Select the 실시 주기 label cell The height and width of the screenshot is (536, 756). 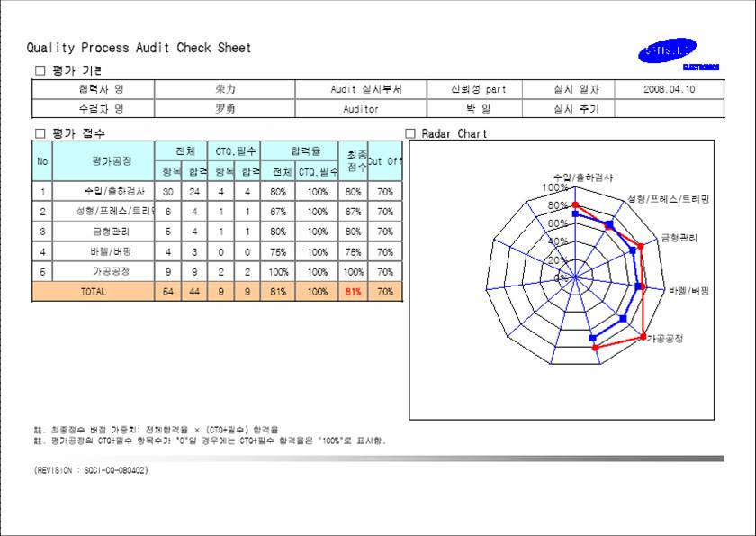(x=569, y=108)
